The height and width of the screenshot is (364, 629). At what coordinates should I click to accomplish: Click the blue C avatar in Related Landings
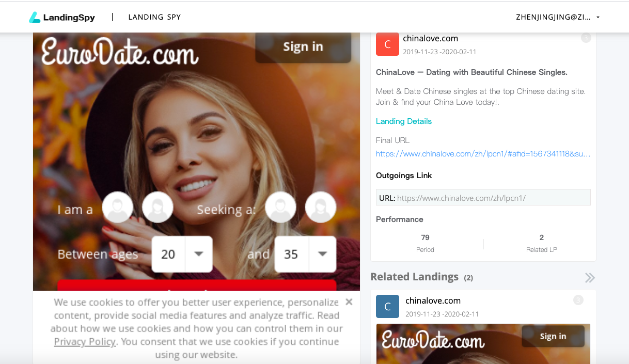[387, 307]
